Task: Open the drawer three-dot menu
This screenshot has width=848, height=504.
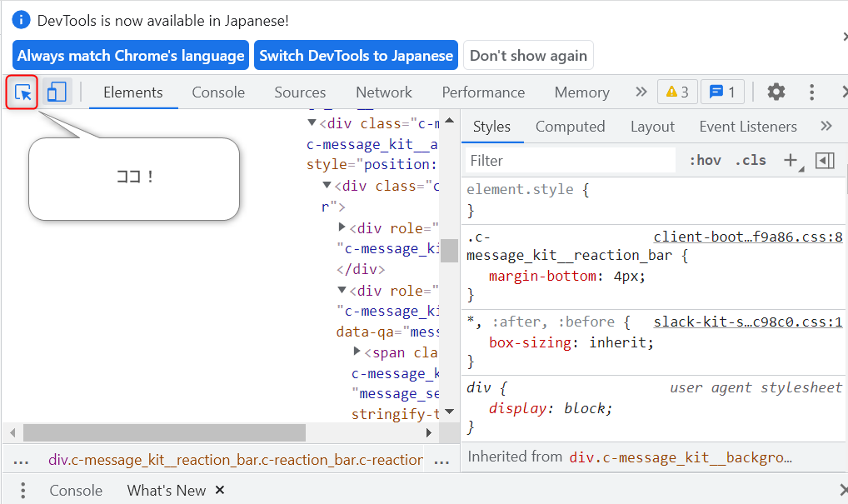Action: pos(22,490)
